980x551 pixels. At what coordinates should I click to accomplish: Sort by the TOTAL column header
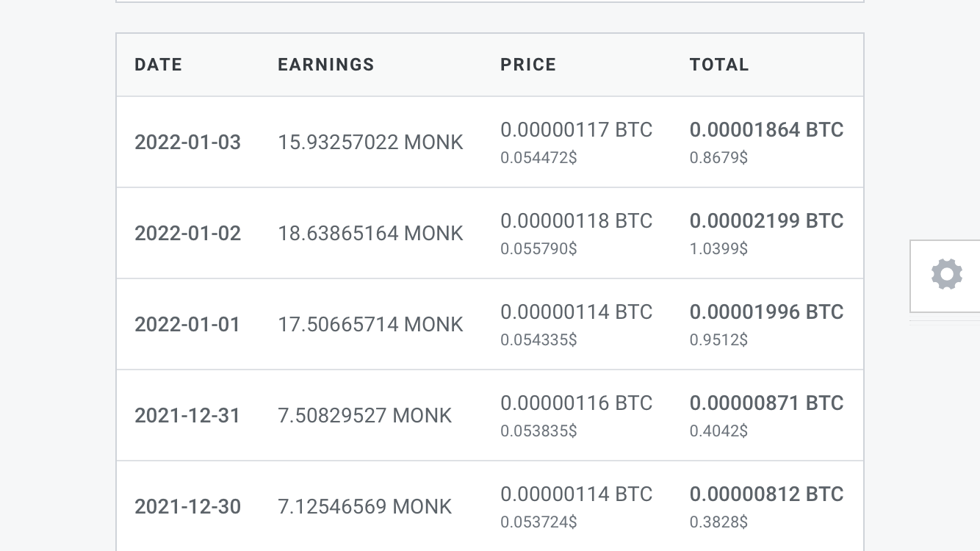(719, 65)
